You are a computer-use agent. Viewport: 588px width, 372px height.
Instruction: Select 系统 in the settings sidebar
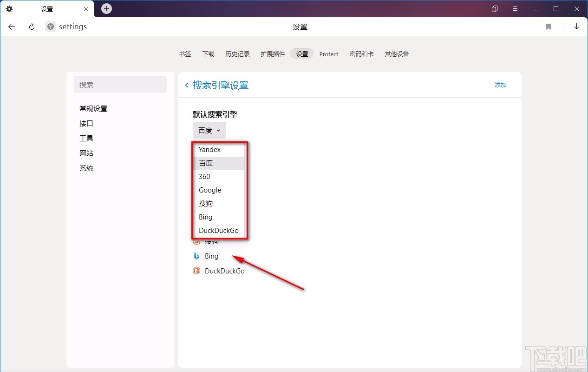point(86,168)
